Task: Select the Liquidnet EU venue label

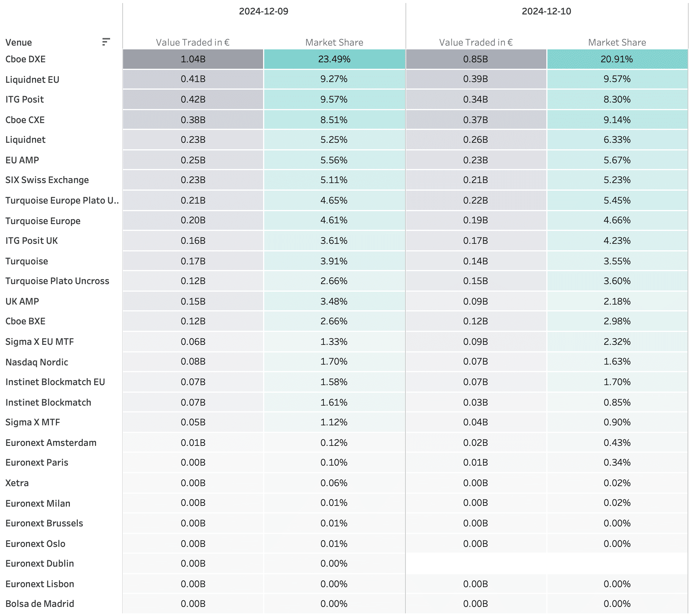Action: pos(32,80)
